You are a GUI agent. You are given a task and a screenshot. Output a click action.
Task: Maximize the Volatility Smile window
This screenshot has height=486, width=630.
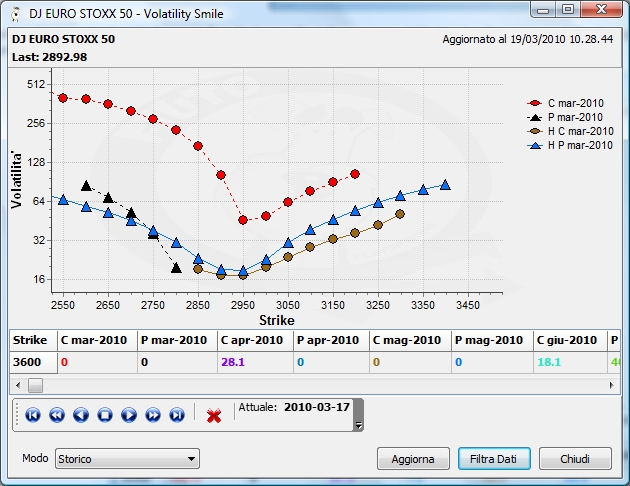point(568,10)
